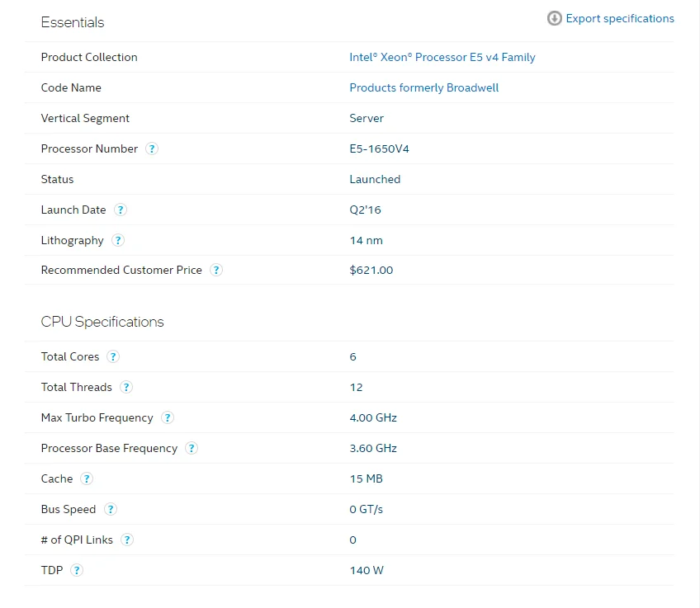Open help icon next to Processor Number
700x608 pixels.
click(152, 149)
